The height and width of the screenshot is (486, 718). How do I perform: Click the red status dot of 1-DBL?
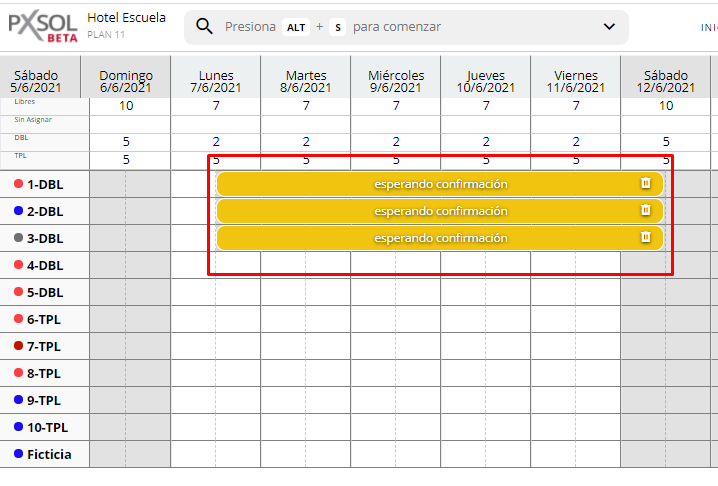pyautogui.click(x=19, y=184)
